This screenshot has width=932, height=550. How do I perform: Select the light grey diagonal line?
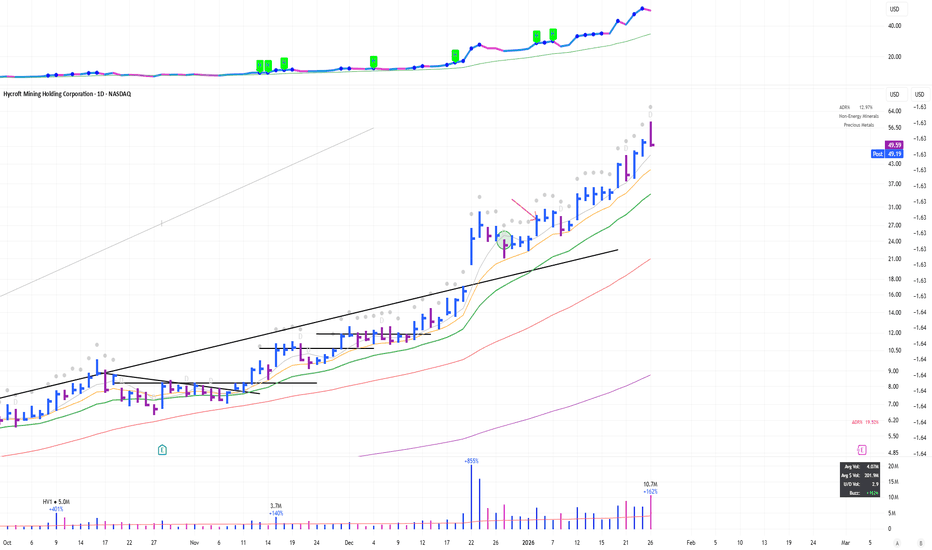[187, 212]
